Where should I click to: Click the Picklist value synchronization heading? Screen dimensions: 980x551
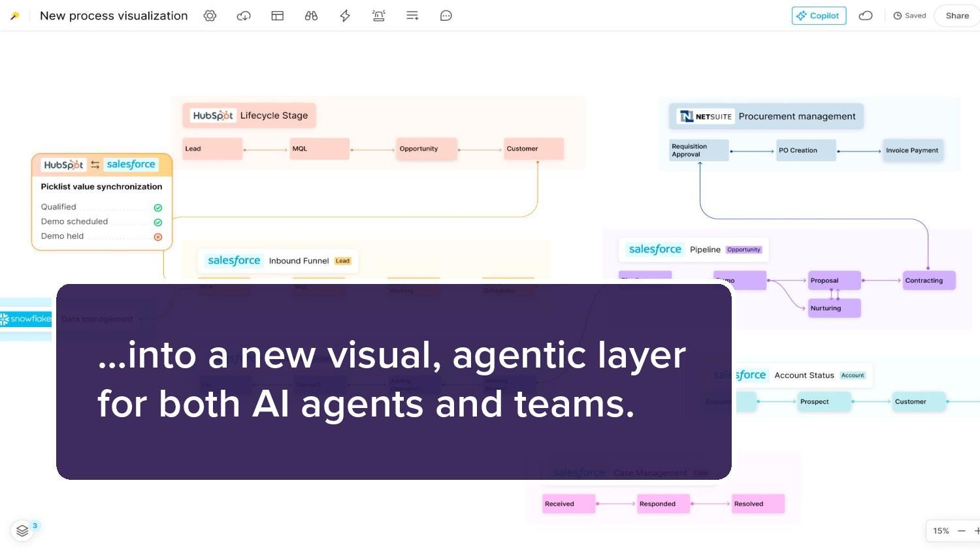[x=101, y=187]
